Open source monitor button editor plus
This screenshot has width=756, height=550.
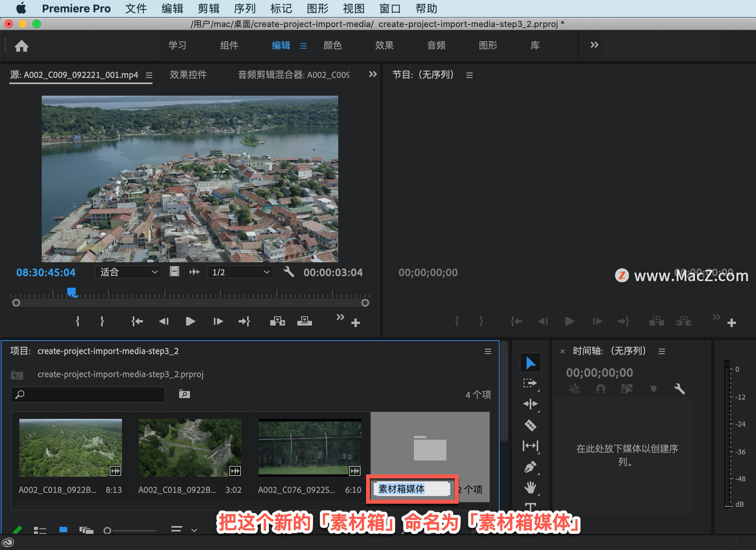(x=356, y=323)
